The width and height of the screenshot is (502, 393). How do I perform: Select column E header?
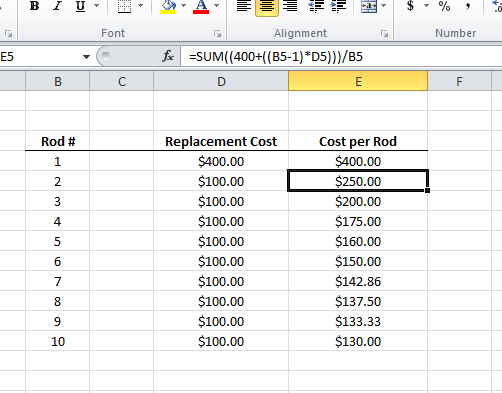(358, 81)
